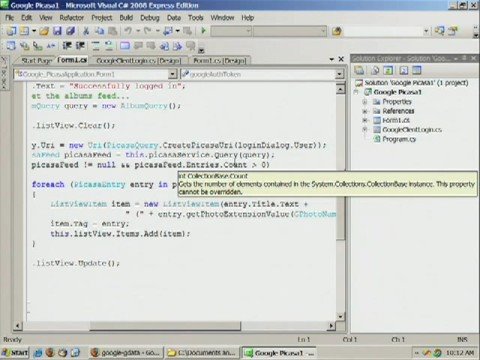Click the Increase Indent icon

pyautogui.click(x=80, y=46)
